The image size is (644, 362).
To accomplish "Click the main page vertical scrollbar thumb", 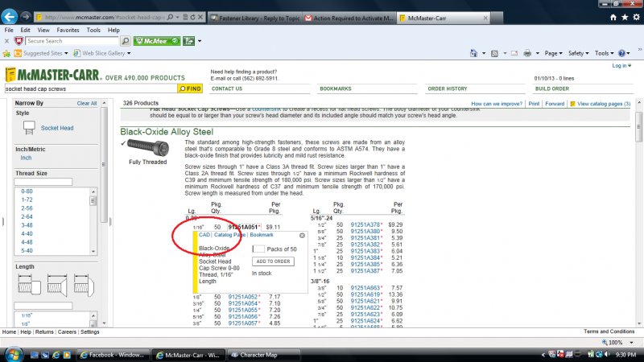I will click(x=638, y=127).
